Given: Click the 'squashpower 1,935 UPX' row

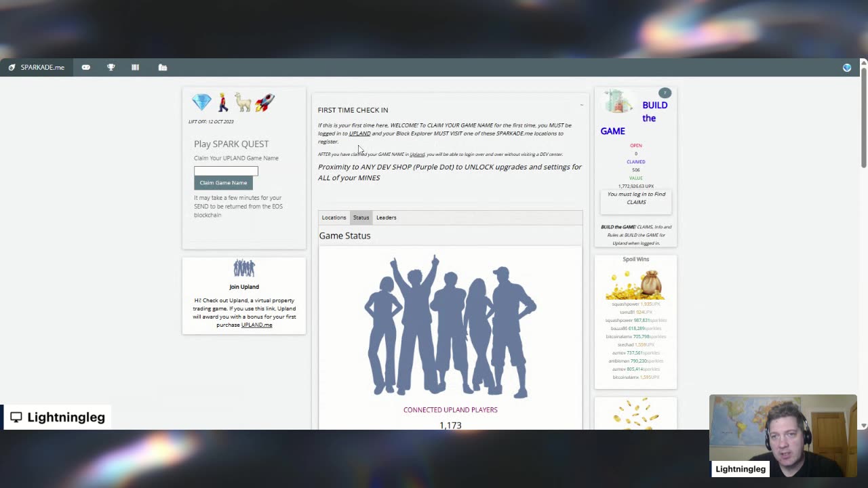Looking at the screenshot, I should coord(636,304).
